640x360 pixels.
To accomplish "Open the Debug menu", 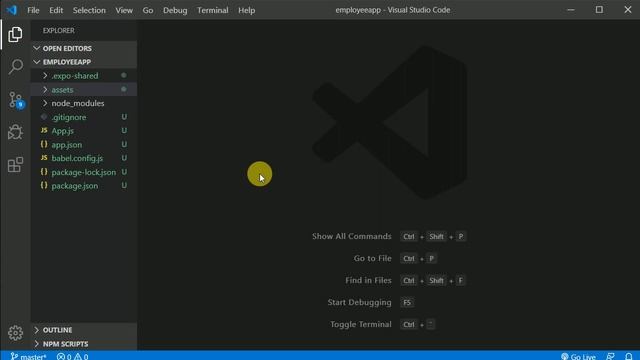I will (175, 10).
